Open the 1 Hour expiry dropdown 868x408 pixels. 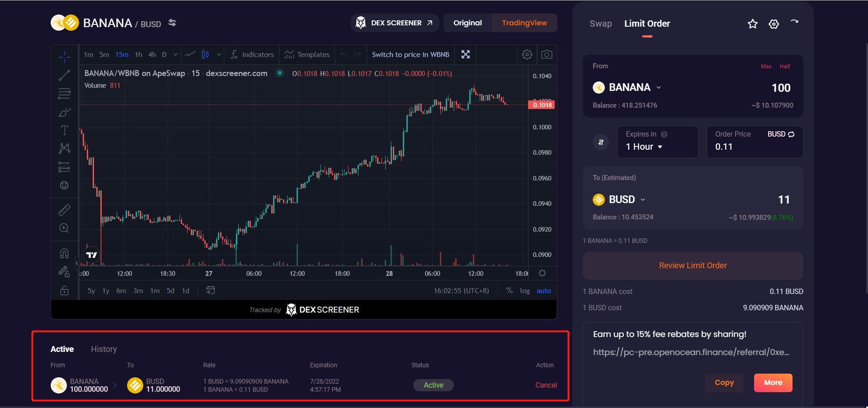(x=644, y=147)
